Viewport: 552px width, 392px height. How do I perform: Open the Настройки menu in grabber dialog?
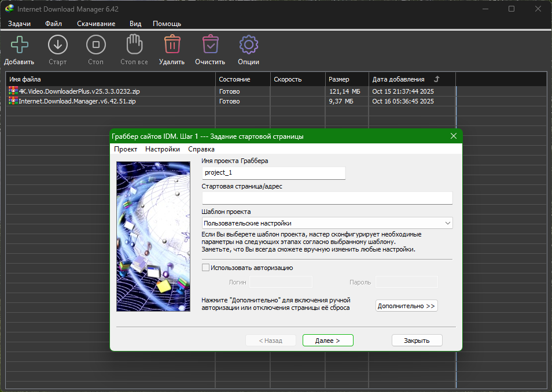(163, 149)
